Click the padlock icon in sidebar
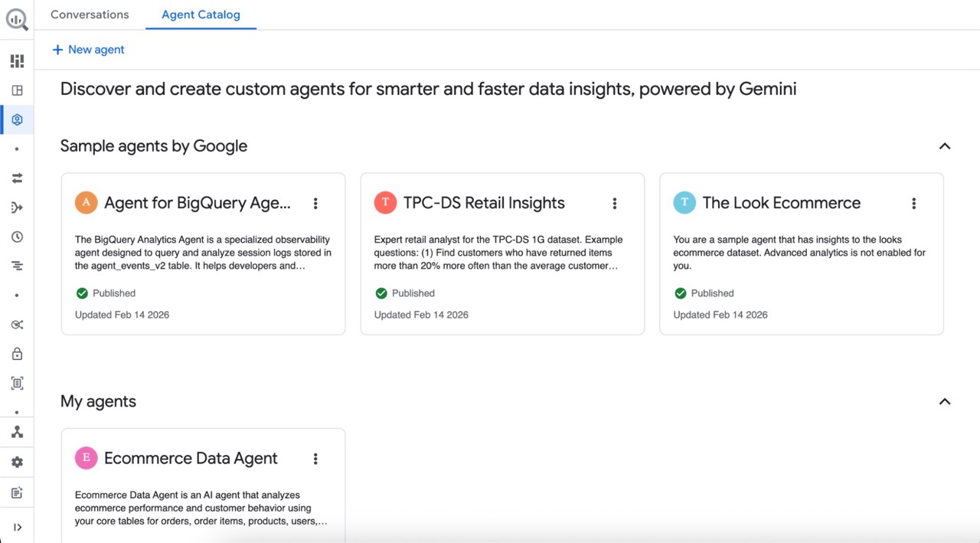This screenshot has height=543, width=980. coord(17,354)
